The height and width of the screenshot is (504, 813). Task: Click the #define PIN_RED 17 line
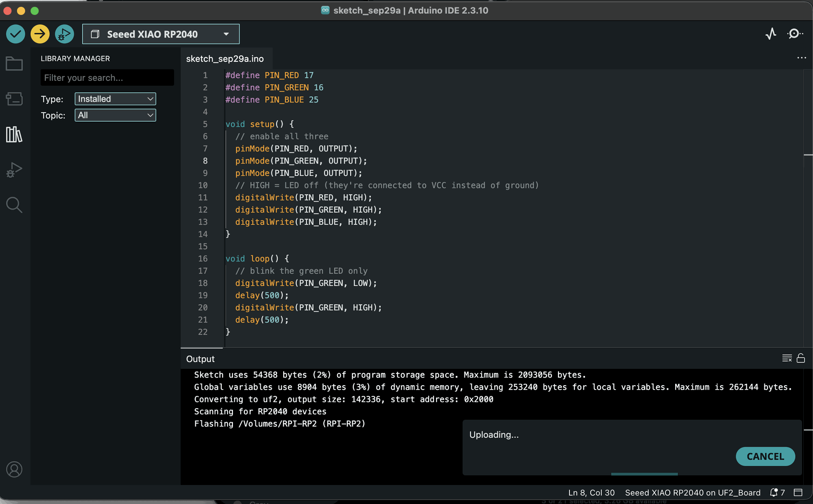coord(270,76)
